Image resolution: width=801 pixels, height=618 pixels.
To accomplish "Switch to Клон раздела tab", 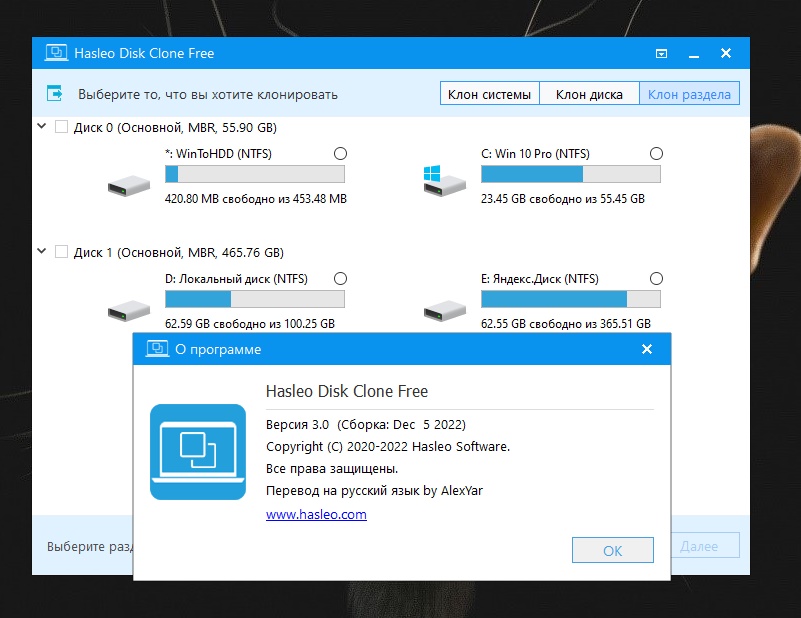I will click(689, 93).
